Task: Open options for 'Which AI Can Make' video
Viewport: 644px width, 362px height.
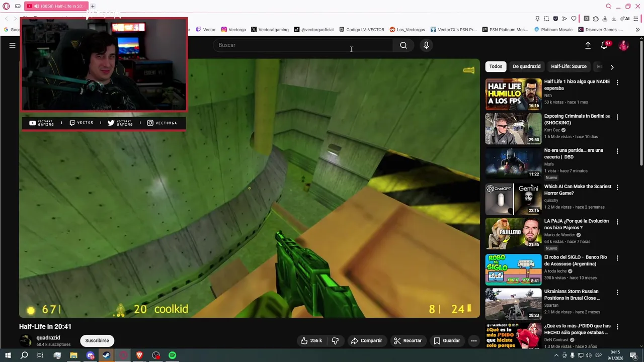Action: click(x=617, y=187)
